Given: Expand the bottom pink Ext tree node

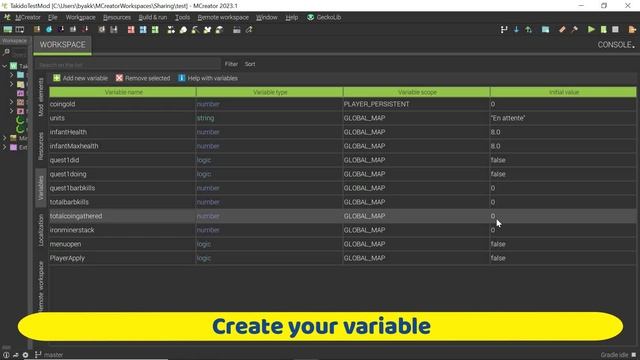Looking at the screenshot, I should pos(4,147).
